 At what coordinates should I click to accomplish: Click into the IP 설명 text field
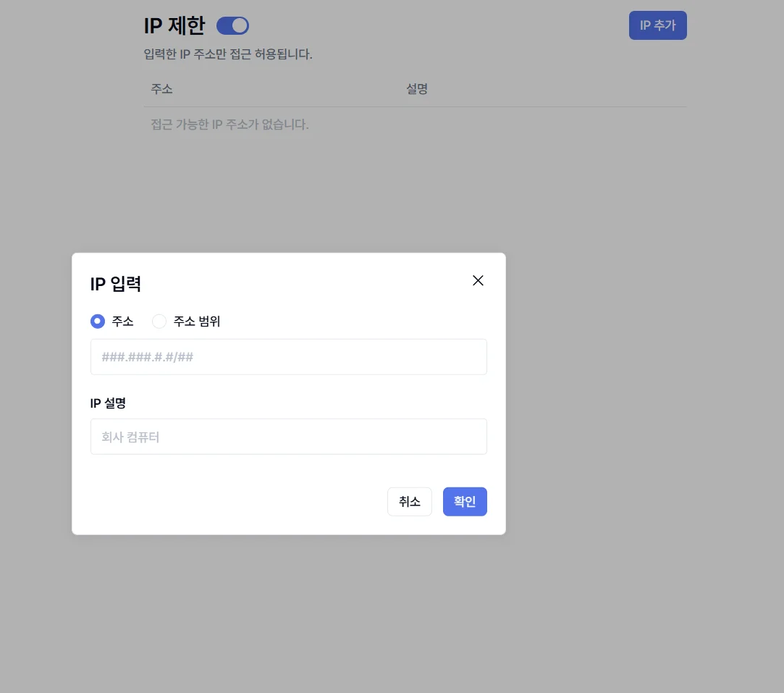(288, 437)
